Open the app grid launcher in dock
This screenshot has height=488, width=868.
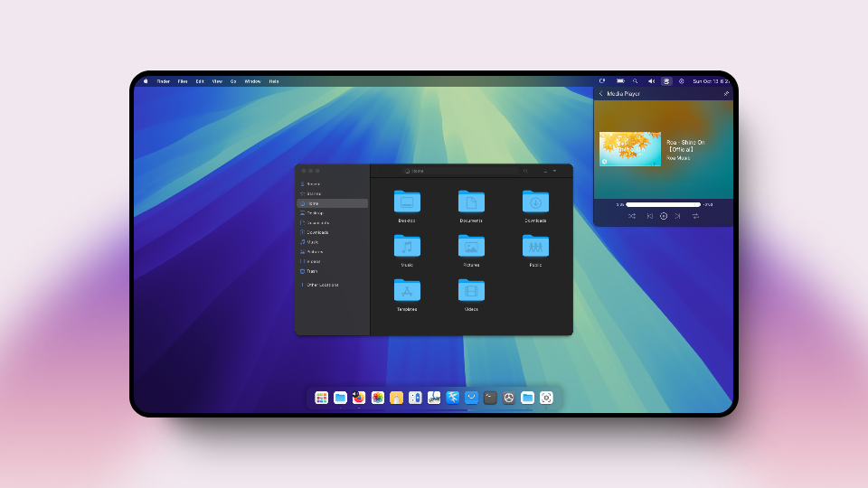pos(322,398)
